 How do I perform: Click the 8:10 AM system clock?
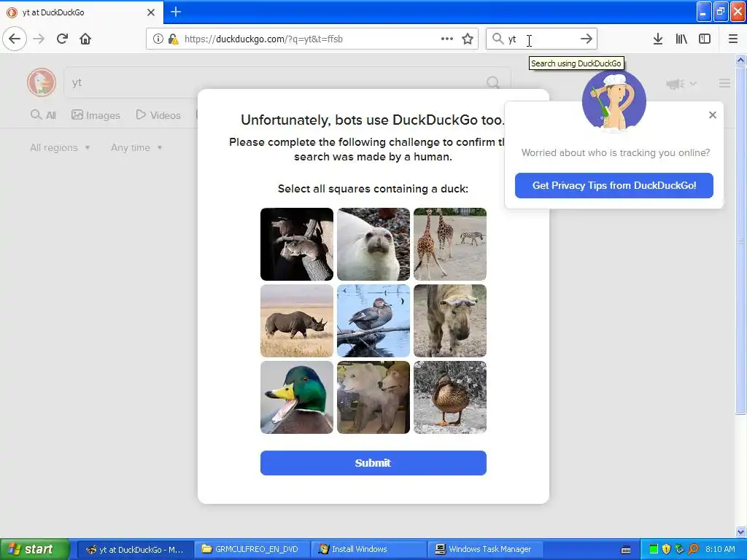tap(720, 549)
